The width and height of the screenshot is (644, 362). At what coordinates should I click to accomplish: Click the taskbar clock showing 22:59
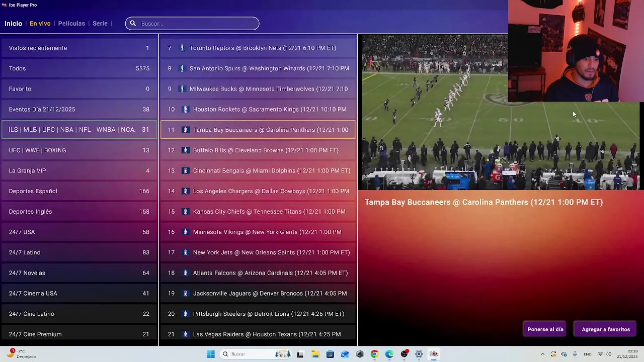[x=627, y=354]
